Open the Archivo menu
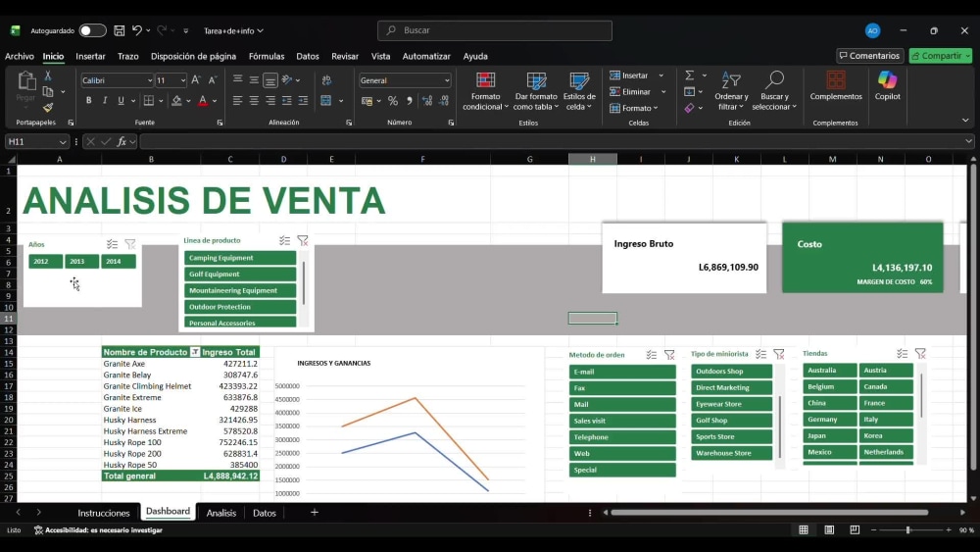This screenshot has width=980, height=552. tap(20, 56)
